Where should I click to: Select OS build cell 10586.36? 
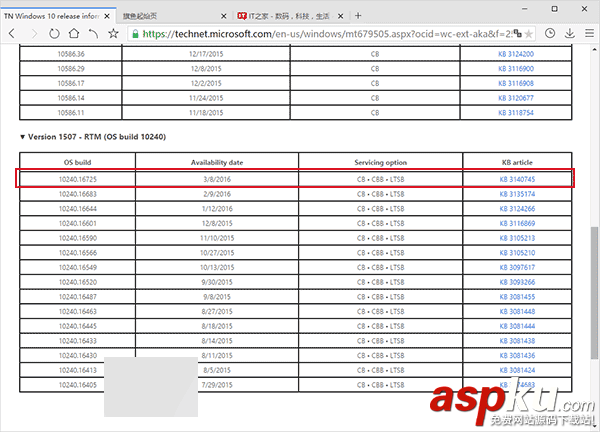[71, 54]
